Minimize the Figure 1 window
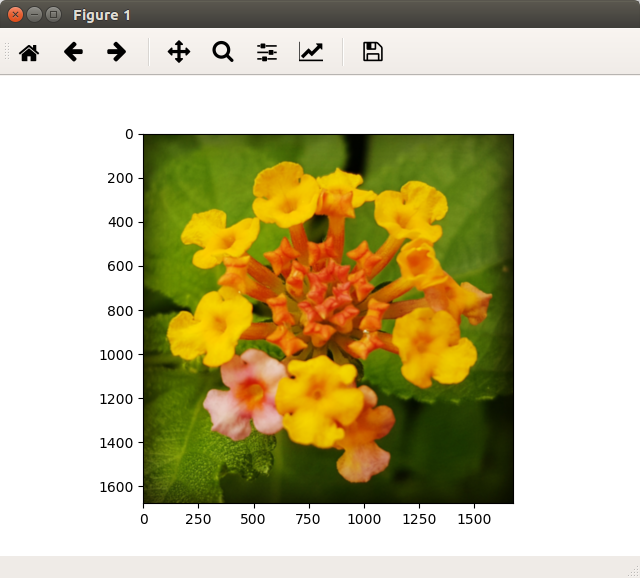This screenshot has height=578, width=640. click(x=34, y=15)
